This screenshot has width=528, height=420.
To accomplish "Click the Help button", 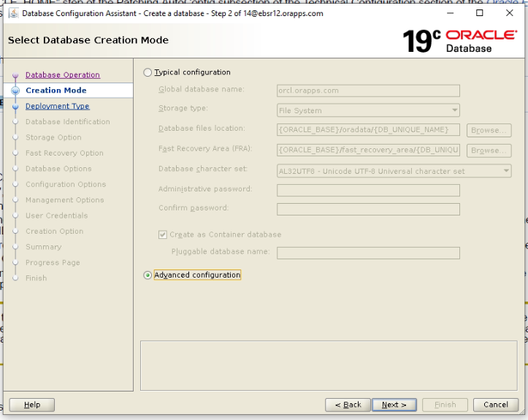I will [x=32, y=405].
